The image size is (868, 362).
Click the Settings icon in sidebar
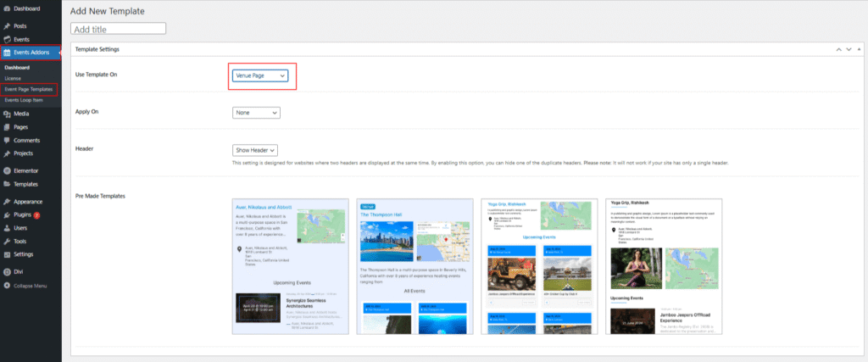pos(7,253)
